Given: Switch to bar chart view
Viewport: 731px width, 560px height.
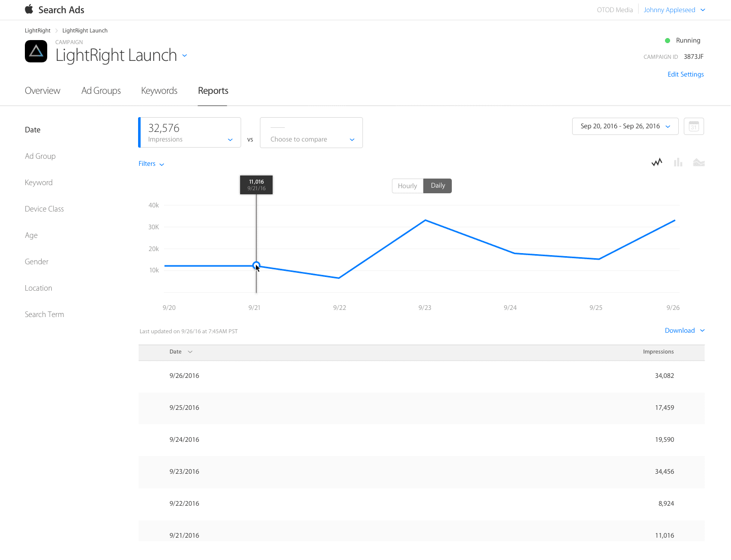Looking at the screenshot, I should 678,162.
